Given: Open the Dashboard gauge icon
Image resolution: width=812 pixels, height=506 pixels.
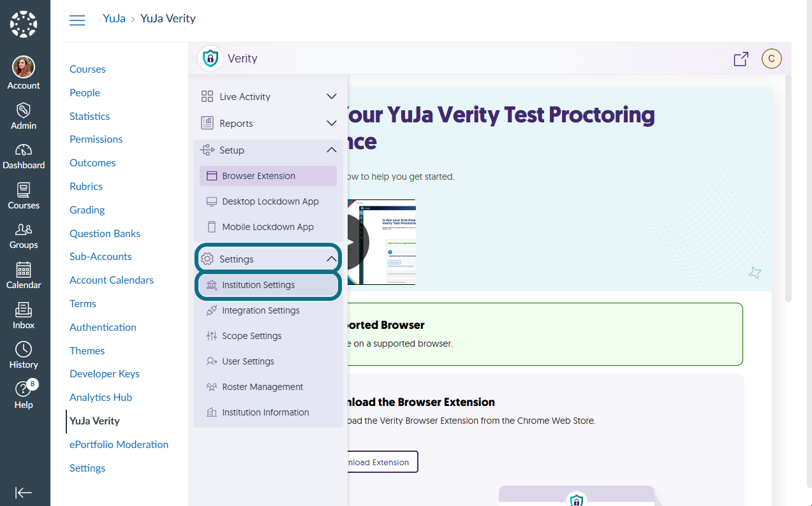Looking at the screenshot, I should pos(24,150).
